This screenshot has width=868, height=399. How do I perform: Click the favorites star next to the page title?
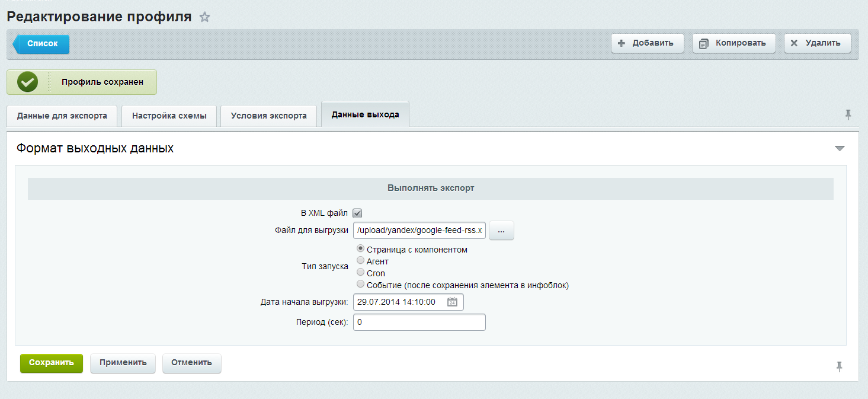[204, 17]
